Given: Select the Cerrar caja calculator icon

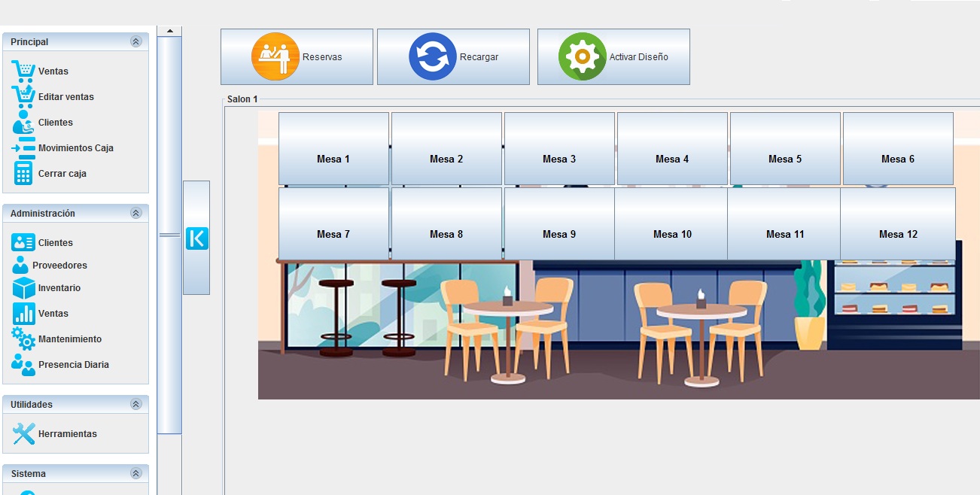Looking at the screenshot, I should tap(23, 173).
